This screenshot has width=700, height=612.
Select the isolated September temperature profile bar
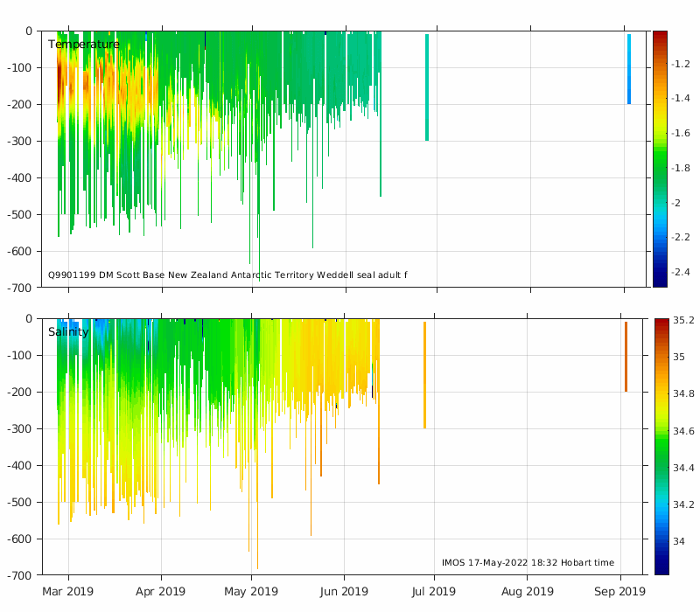point(628,70)
